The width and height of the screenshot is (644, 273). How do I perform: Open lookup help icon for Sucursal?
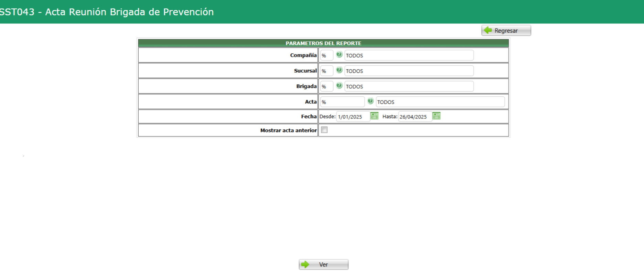click(x=339, y=70)
